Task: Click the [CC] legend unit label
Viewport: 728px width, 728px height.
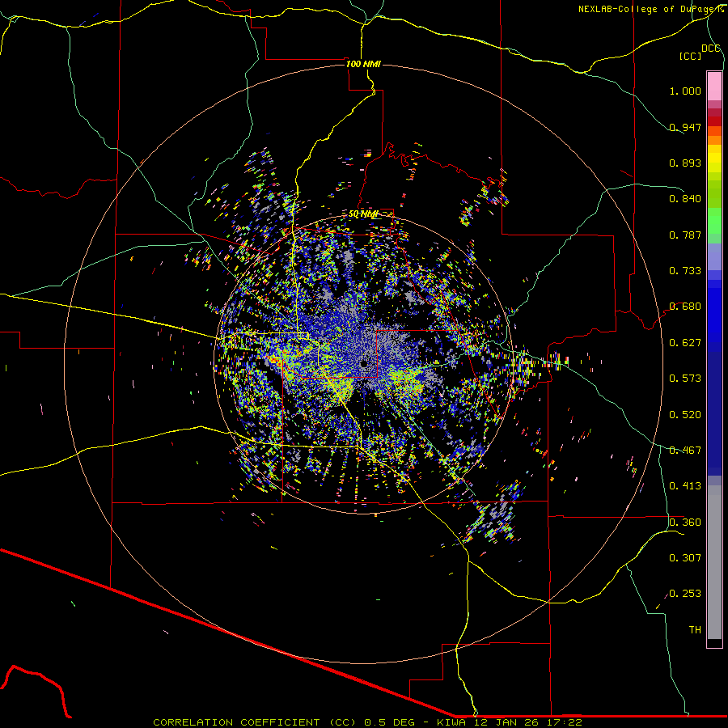Action: (690, 56)
